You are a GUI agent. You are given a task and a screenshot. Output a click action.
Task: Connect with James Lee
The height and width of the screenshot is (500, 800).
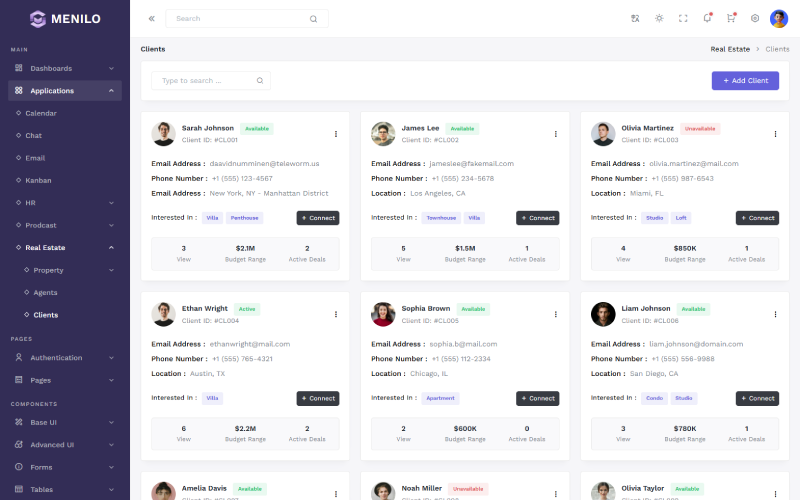538,218
